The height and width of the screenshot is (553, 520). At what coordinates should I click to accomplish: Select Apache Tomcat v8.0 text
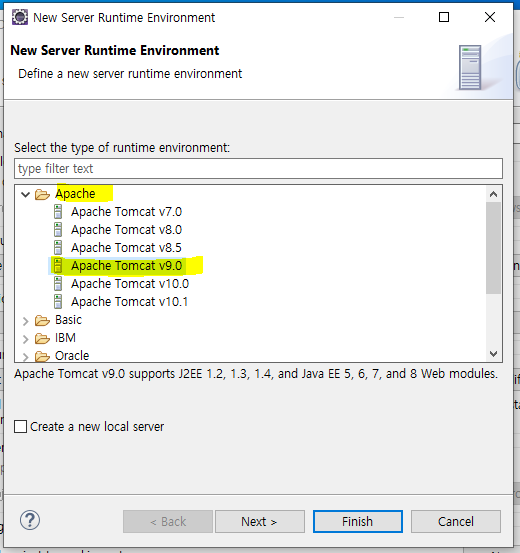(126, 230)
